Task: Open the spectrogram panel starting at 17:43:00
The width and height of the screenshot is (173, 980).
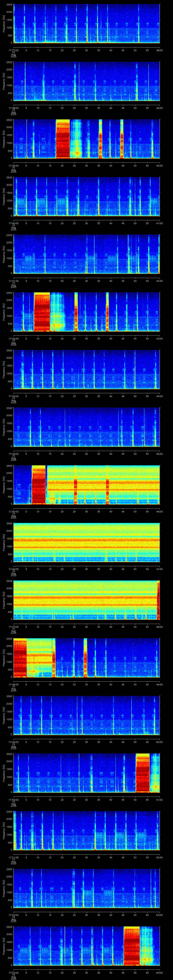Action: (86, 369)
